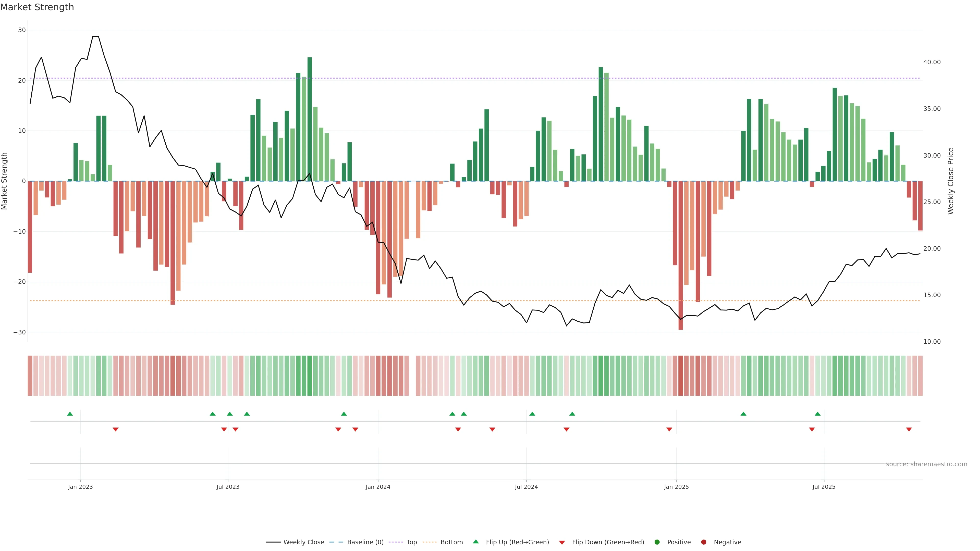Screen dimensions: 980x551
Task: Click orange dotted Bottom line in legend
Action: pyautogui.click(x=430, y=542)
